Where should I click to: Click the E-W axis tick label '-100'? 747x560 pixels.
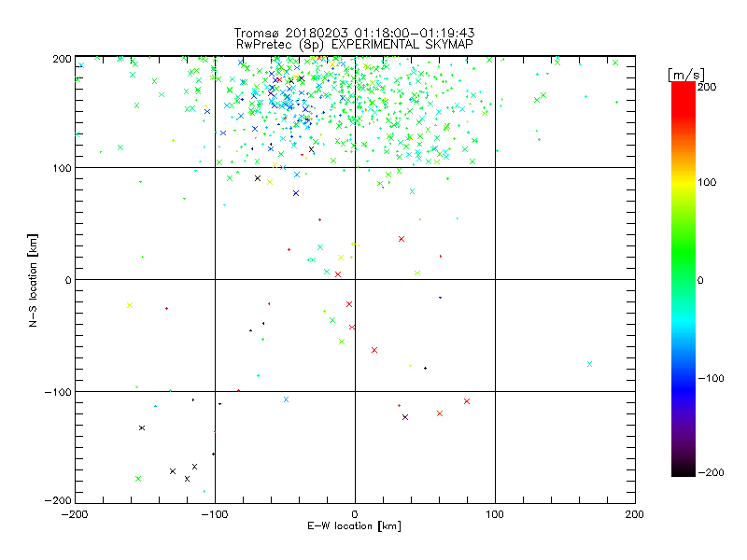215,514
